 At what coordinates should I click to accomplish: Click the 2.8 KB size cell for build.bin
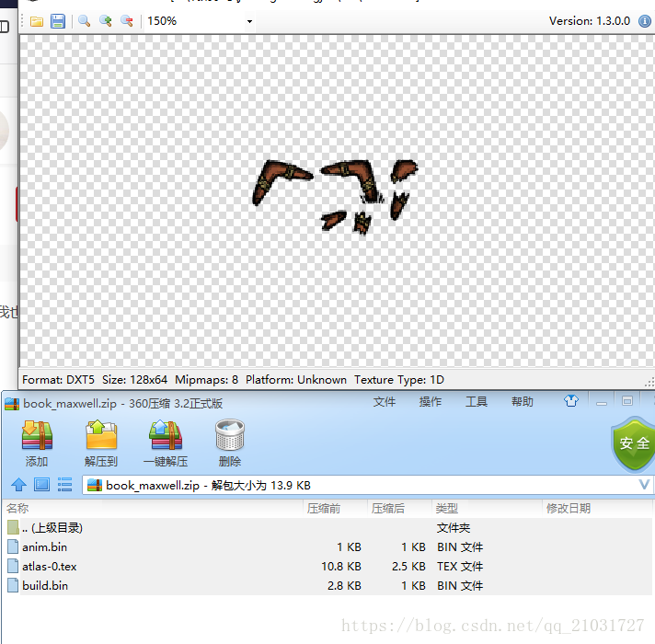coord(344,585)
